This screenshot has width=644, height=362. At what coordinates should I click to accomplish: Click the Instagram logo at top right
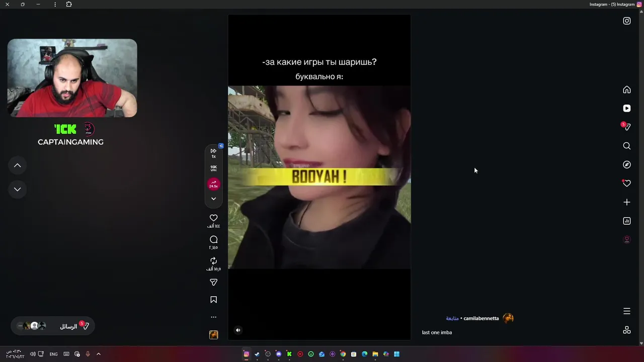[627, 21]
